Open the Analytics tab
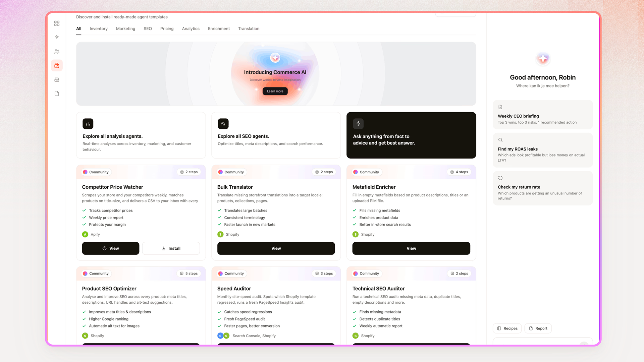Image resolution: width=644 pixels, height=362 pixels. pyautogui.click(x=191, y=28)
